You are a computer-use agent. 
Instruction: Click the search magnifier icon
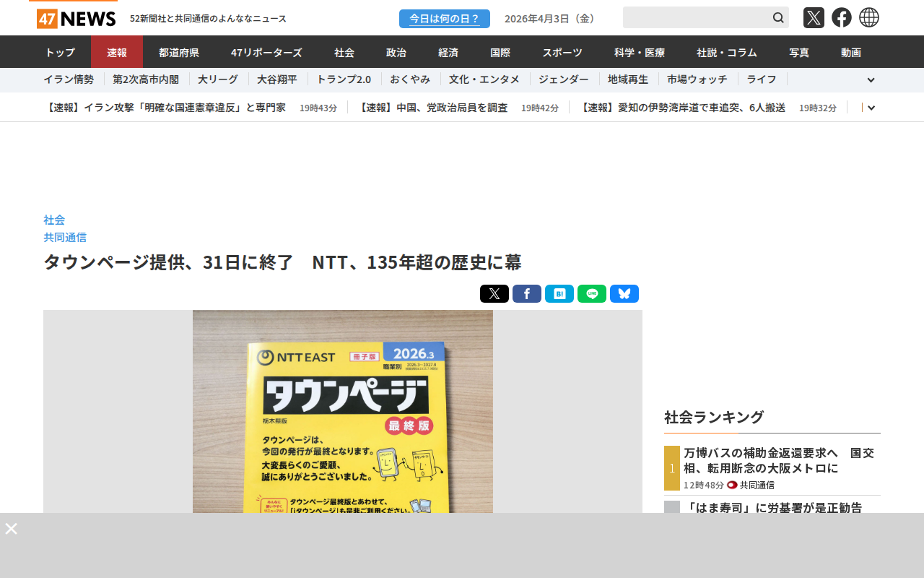[778, 17]
